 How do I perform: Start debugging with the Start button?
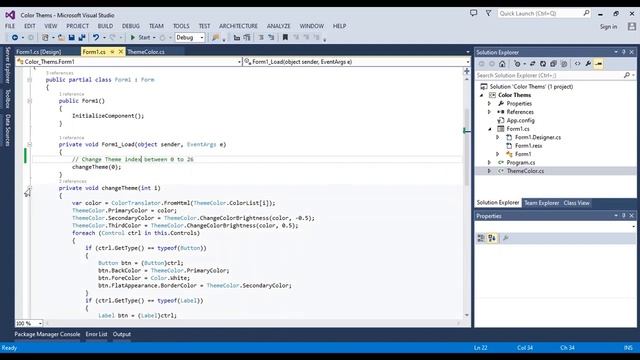pos(140,38)
